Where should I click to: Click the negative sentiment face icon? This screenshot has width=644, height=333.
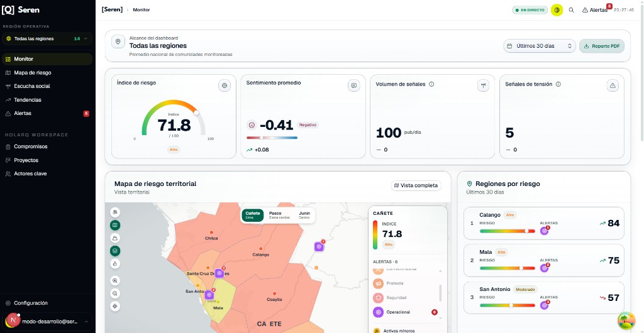[252, 125]
